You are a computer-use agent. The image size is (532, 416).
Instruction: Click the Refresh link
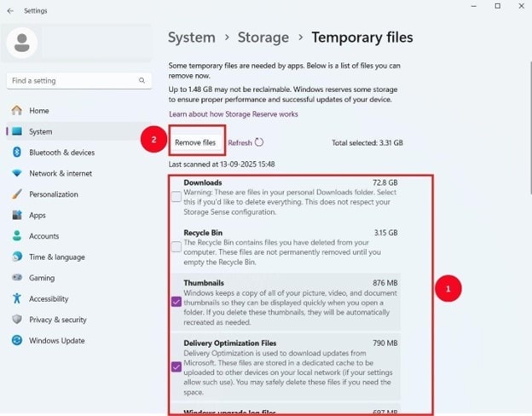pos(240,143)
